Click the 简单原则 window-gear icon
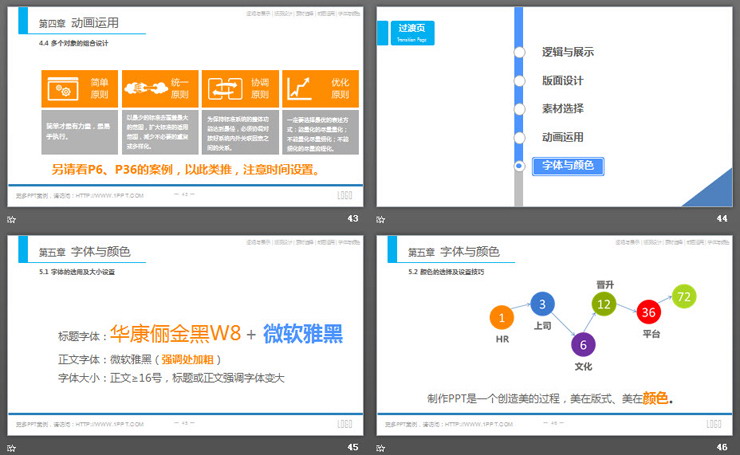The height and width of the screenshot is (455, 740). click(x=63, y=89)
